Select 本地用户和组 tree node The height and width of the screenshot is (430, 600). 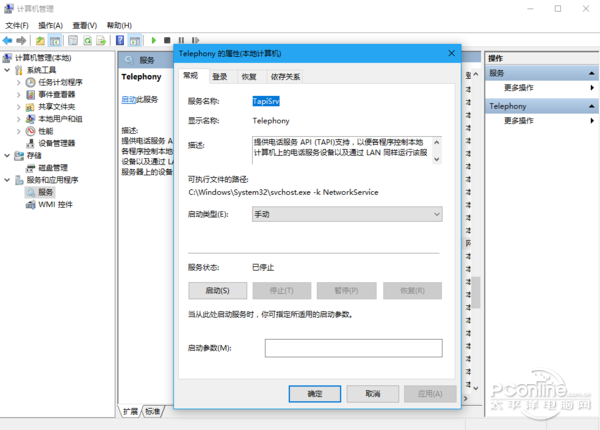(x=60, y=119)
